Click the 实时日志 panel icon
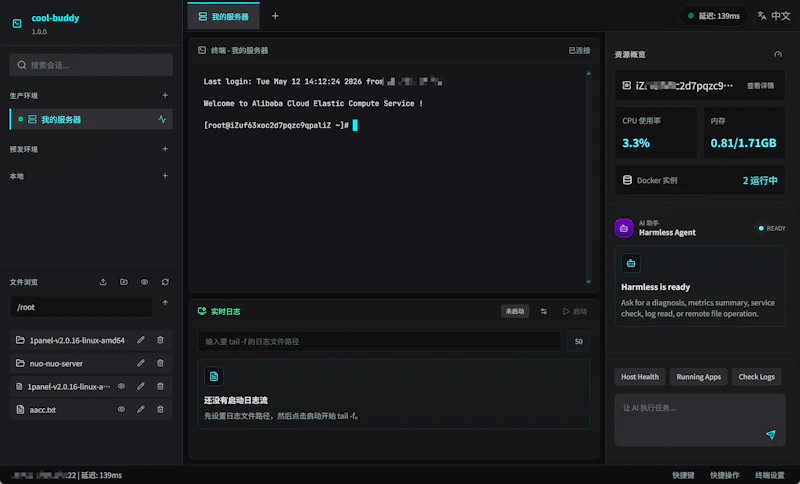The height and width of the screenshot is (484, 800). coord(202,311)
